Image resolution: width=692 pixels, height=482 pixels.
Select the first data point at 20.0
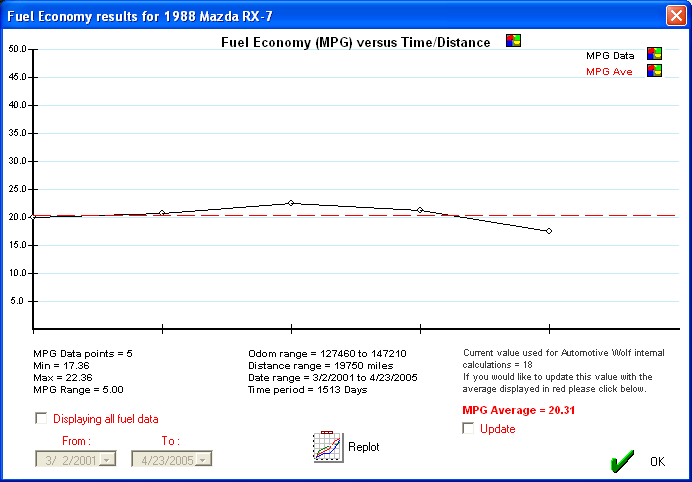click(34, 216)
